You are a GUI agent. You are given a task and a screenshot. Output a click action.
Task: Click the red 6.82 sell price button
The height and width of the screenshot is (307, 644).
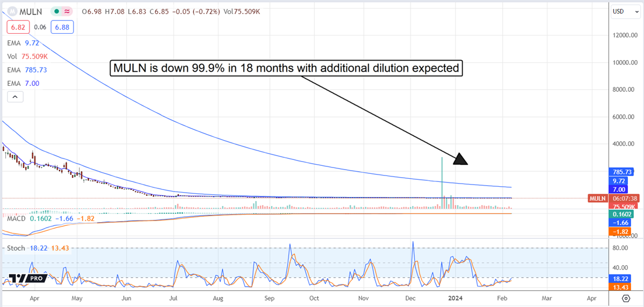click(x=18, y=27)
